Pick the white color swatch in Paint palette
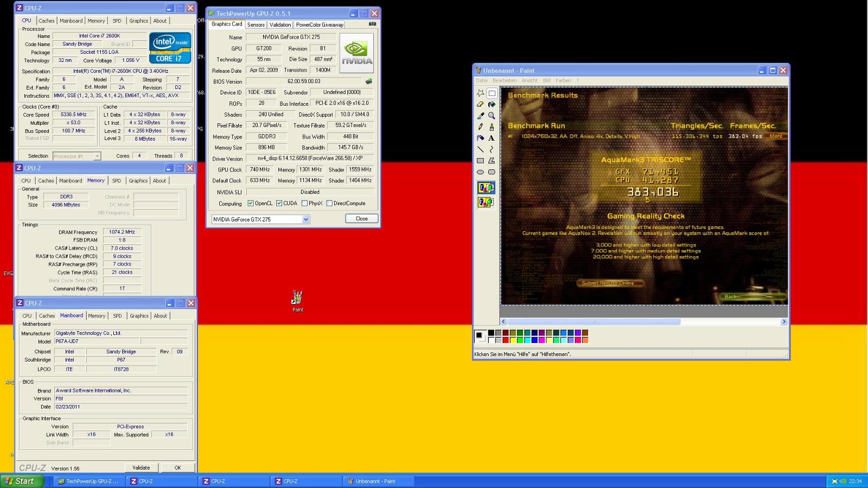This screenshot has width=868, height=488. [x=491, y=340]
